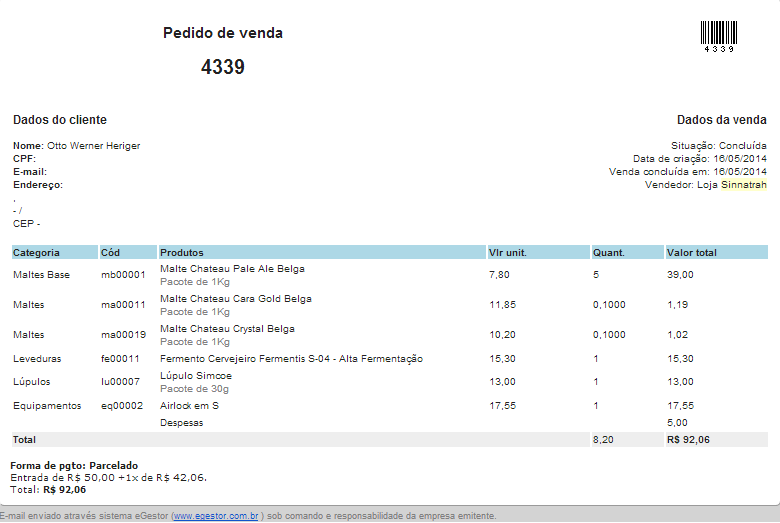Click the 'CPF:' label

click(x=24, y=159)
